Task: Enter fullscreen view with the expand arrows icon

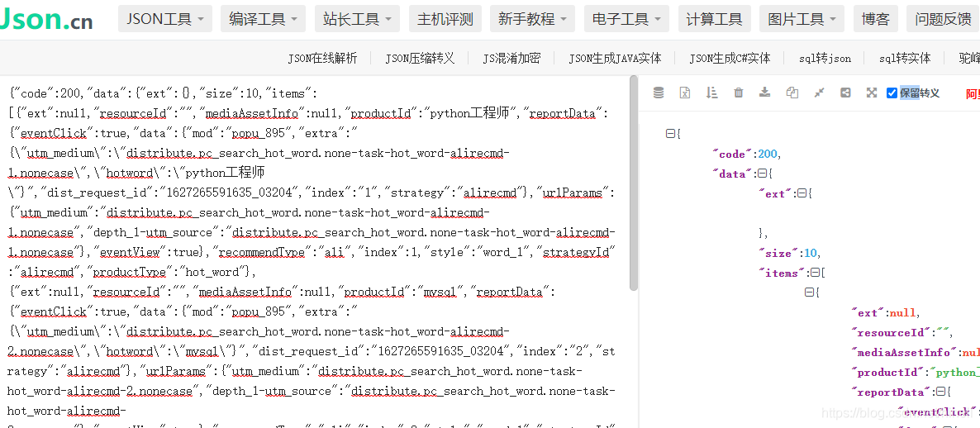Action: [872, 93]
